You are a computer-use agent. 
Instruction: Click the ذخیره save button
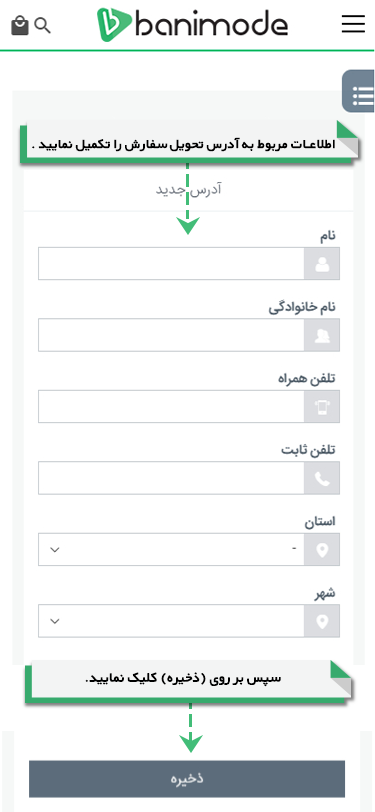coord(187,779)
